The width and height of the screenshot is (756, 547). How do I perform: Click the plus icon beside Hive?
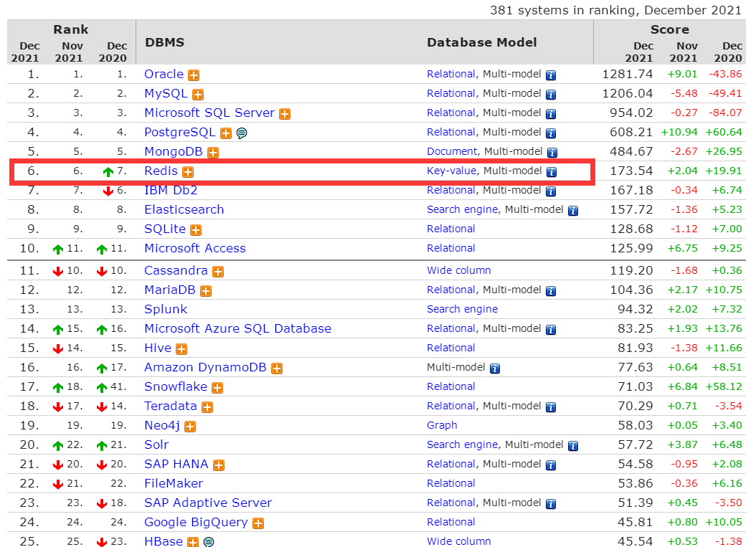click(x=181, y=348)
